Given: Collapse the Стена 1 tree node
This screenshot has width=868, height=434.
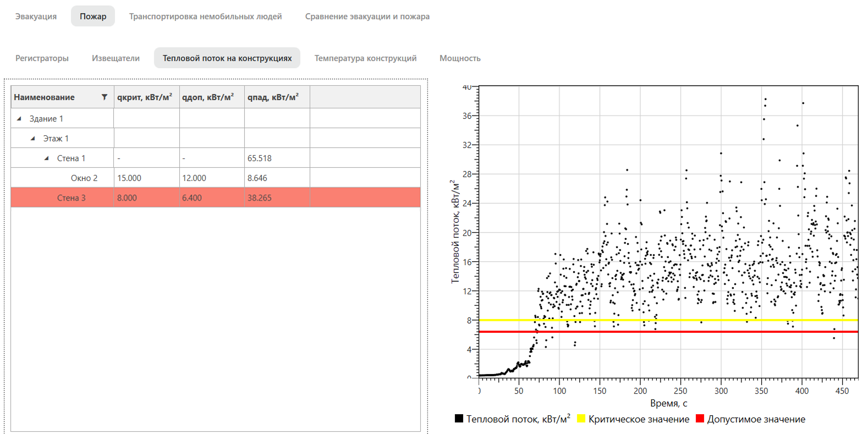Looking at the screenshot, I should (46, 158).
